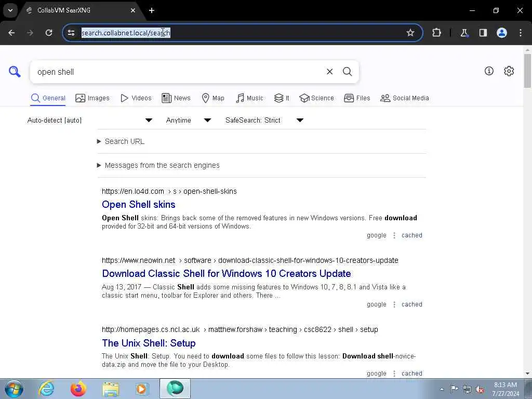Image resolution: width=532 pixels, height=399 pixels.
Task: Open the network tray icon
Action: [467, 389]
